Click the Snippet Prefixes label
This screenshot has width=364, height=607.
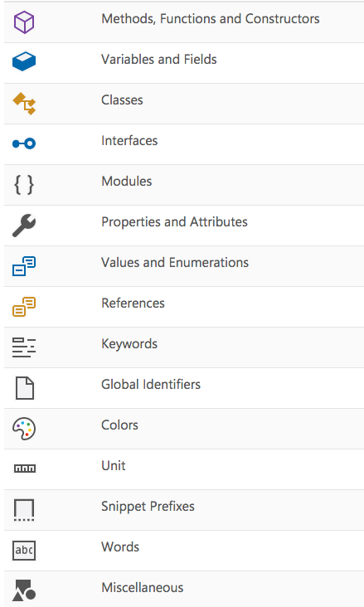(148, 507)
